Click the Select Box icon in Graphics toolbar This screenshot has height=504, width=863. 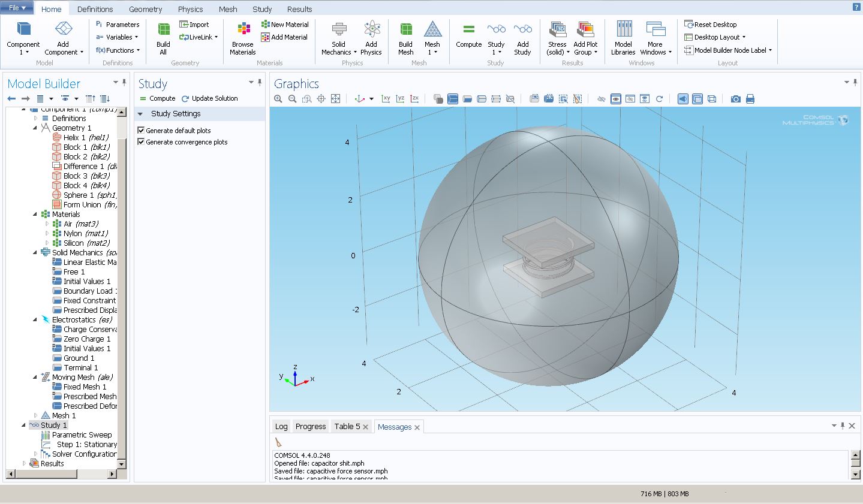tap(563, 99)
